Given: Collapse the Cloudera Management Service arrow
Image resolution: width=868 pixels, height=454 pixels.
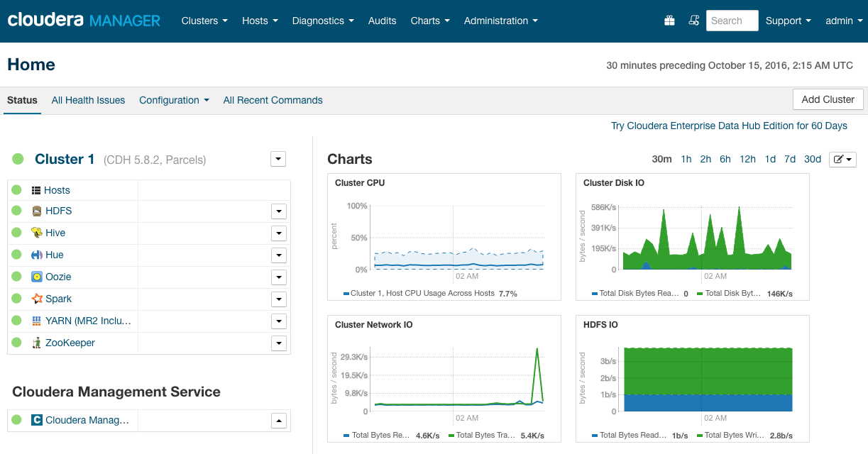Looking at the screenshot, I should pos(279,421).
